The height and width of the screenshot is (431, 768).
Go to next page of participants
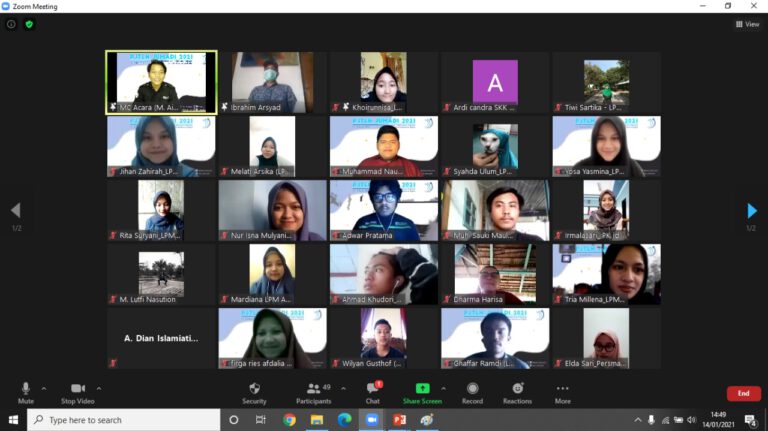point(752,211)
